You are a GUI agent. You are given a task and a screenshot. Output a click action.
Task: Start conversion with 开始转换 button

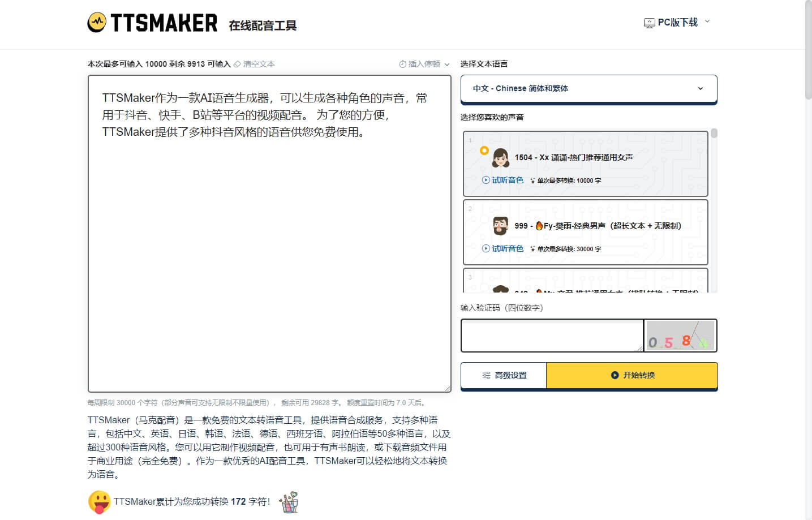pos(632,375)
